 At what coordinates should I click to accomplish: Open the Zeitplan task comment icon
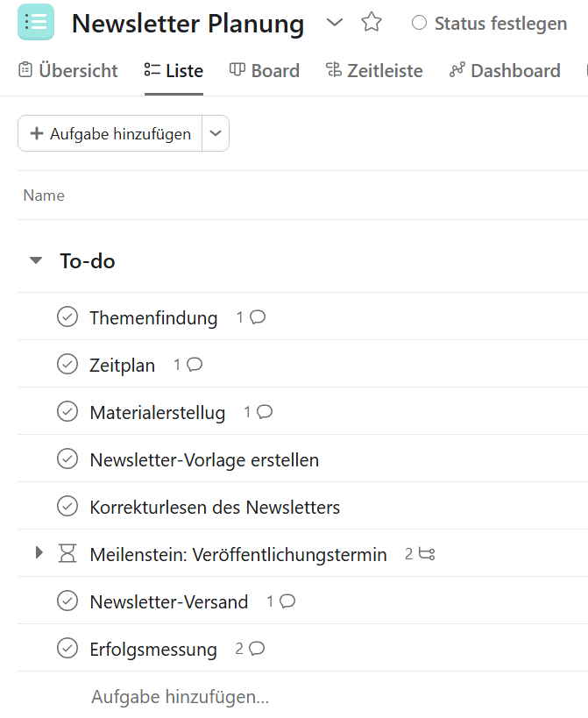pos(195,365)
